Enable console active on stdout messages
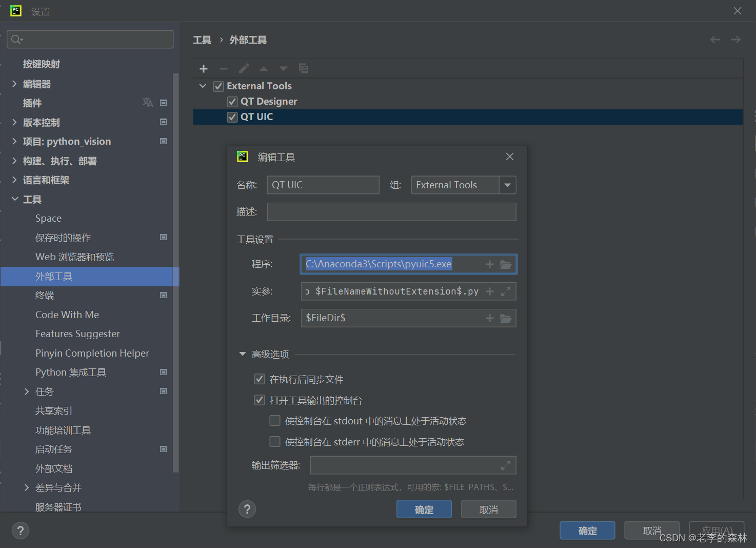Viewport: 756px width, 548px height. (x=275, y=421)
